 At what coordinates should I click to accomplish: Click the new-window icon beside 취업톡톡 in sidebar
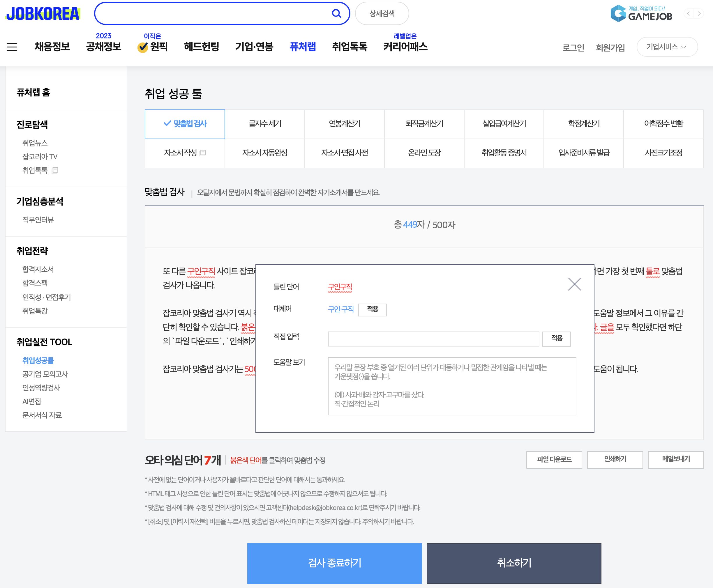55,170
